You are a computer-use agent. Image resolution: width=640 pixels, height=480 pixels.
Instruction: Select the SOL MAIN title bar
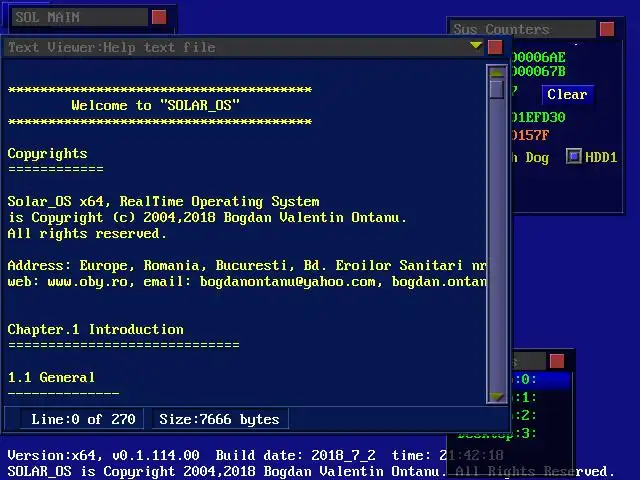(80, 17)
